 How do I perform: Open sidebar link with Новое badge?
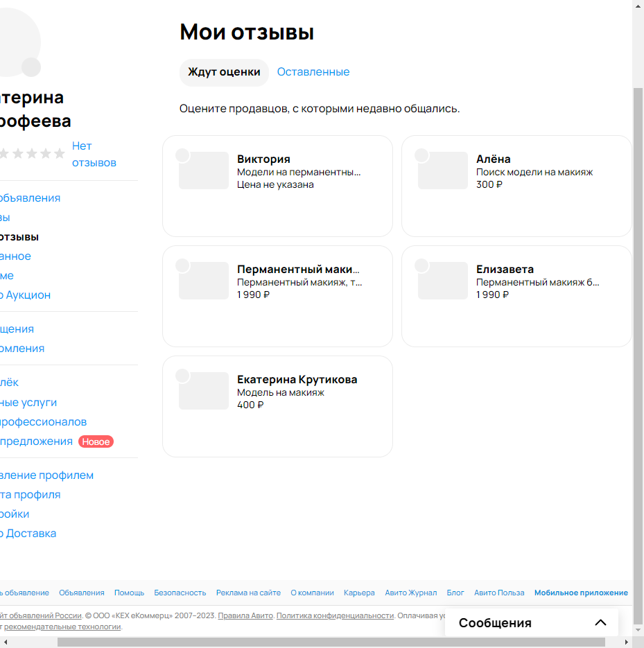36,441
